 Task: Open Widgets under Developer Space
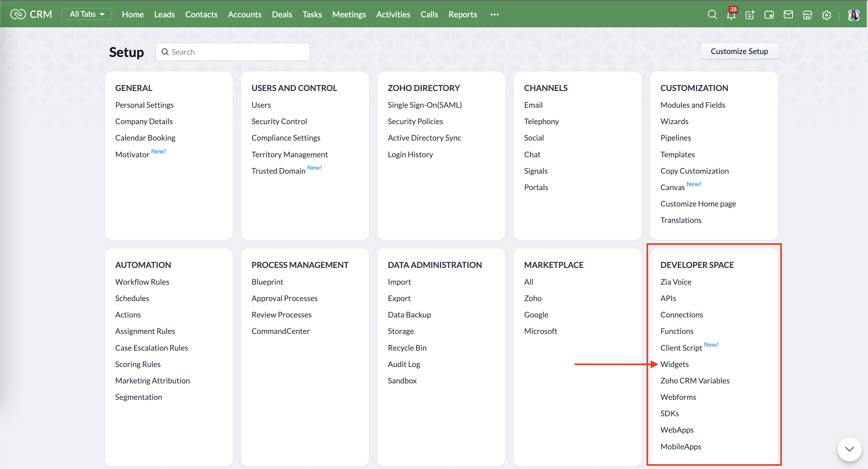pos(674,364)
